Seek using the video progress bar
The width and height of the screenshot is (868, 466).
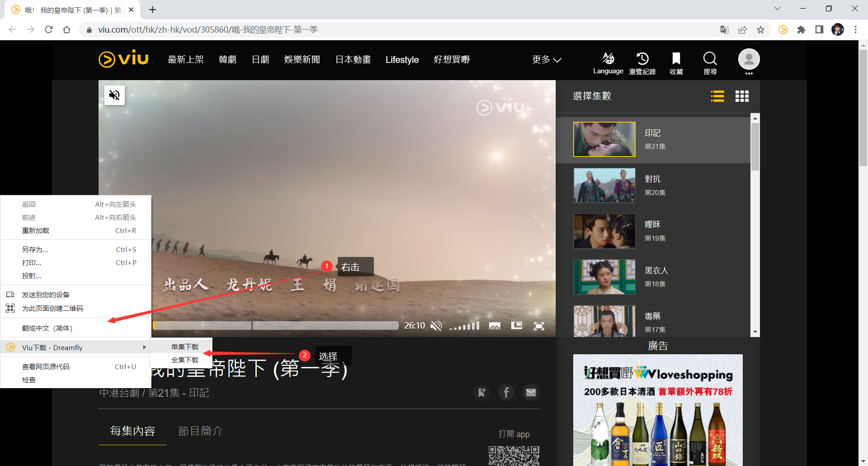pos(276,325)
